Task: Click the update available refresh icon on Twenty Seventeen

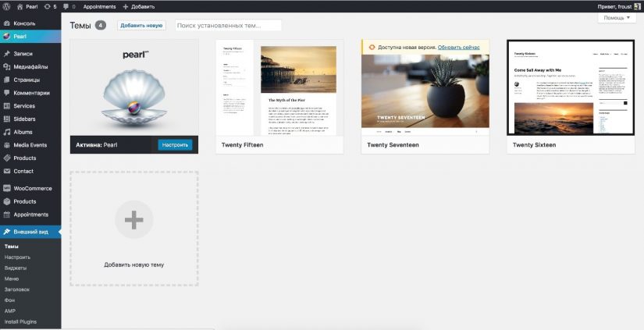Action: 372,48
